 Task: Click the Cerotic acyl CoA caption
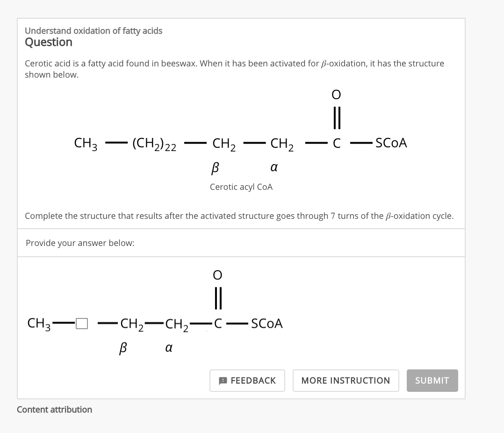241,187
